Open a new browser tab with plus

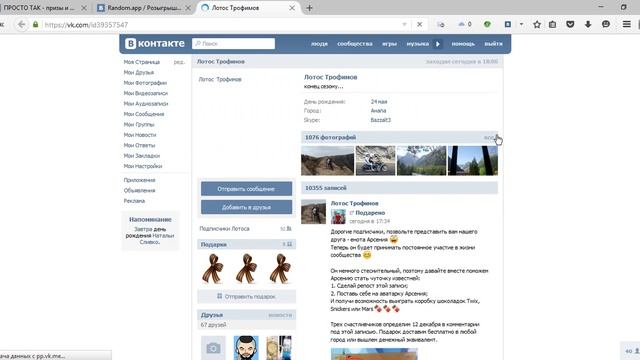[309, 8]
